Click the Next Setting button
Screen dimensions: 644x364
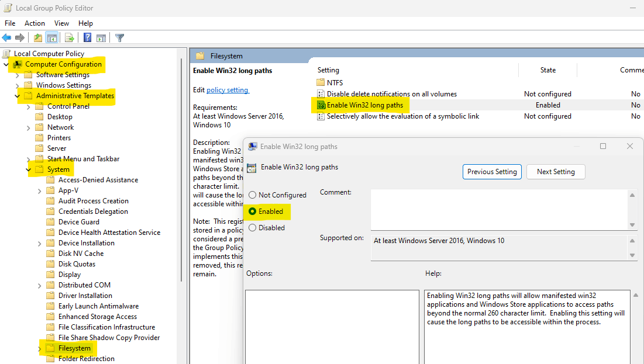coord(556,172)
